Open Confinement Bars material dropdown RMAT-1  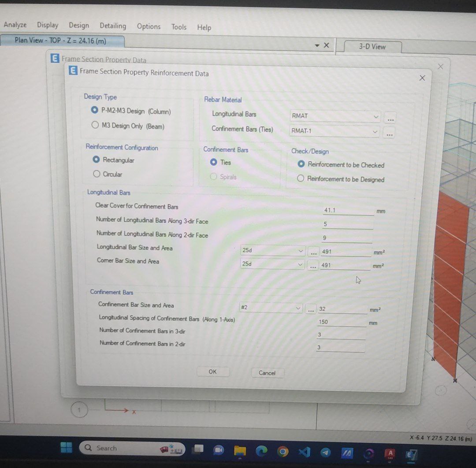point(334,131)
